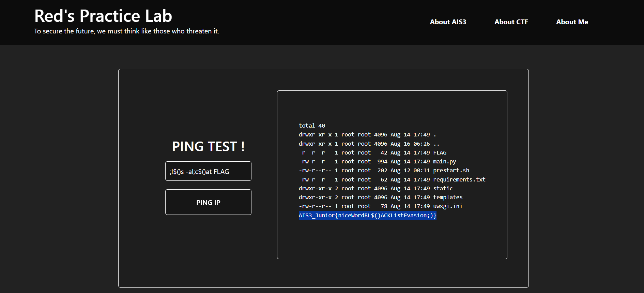Click the parent directory '..' listing row
The image size is (644, 293).
click(369, 144)
